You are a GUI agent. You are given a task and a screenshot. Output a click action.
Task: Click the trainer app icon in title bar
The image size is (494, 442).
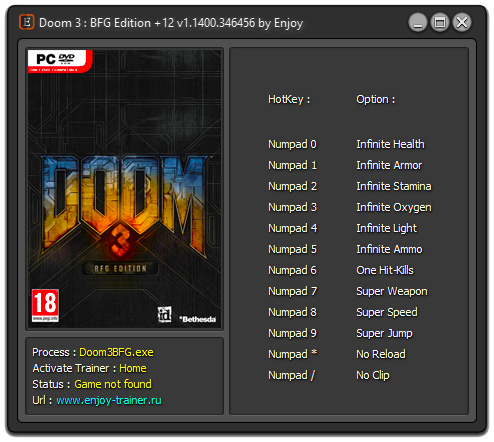tap(26, 22)
